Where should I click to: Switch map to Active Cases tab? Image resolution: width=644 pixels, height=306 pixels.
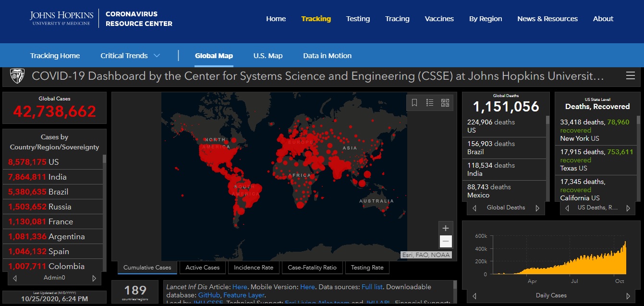click(203, 268)
